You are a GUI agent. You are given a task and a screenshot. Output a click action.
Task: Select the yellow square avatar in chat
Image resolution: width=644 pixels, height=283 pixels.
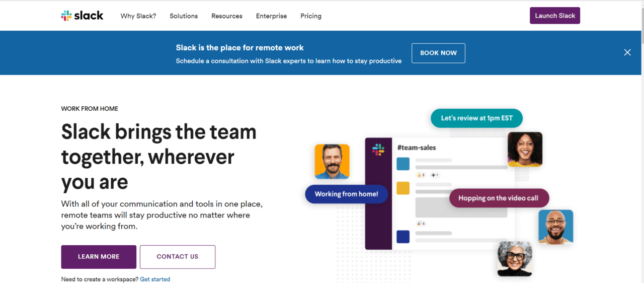point(403,188)
